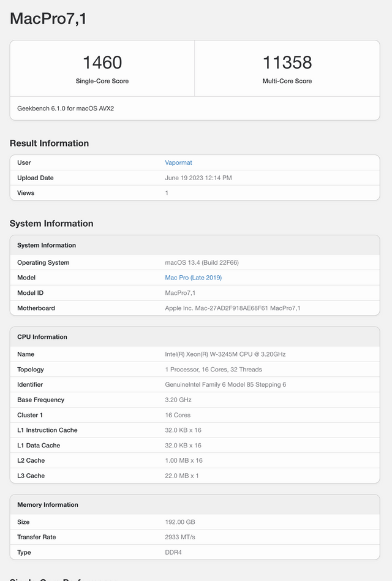The width and height of the screenshot is (392, 581).
Task: Click the MacPro7,1 page title
Action: click(x=48, y=18)
